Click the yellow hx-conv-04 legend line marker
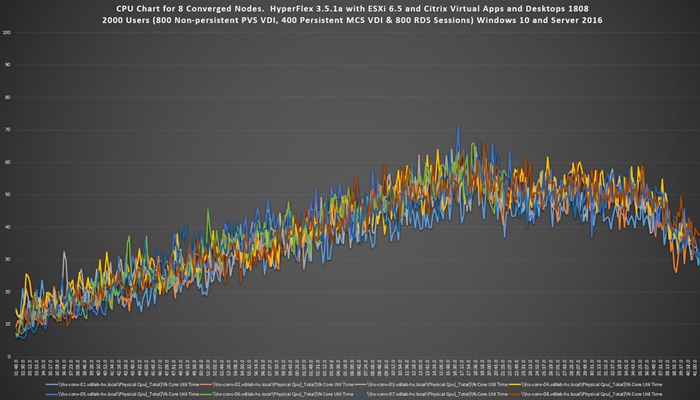 click(x=515, y=384)
